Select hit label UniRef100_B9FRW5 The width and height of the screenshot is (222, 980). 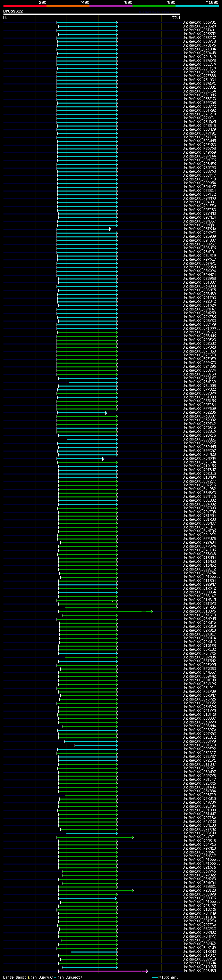(199, 608)
